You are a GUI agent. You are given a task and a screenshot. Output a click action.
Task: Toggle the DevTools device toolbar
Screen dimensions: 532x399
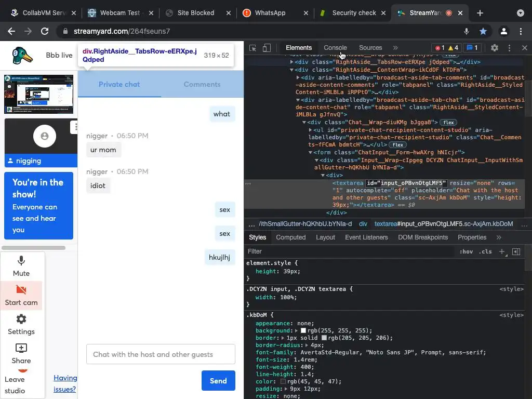(267, 48)
